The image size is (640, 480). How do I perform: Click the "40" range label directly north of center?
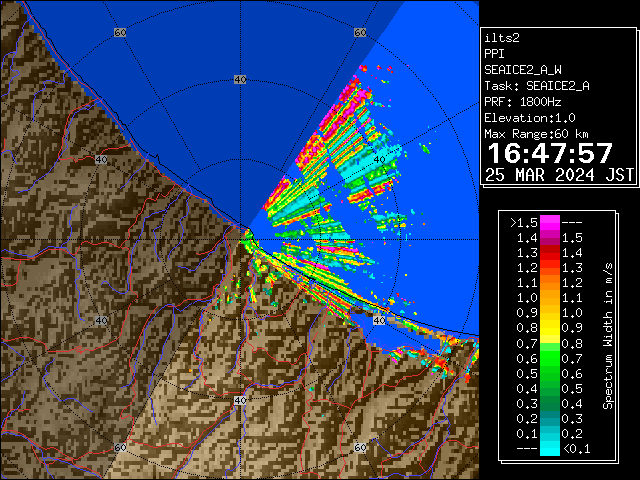tap(240, 80)
